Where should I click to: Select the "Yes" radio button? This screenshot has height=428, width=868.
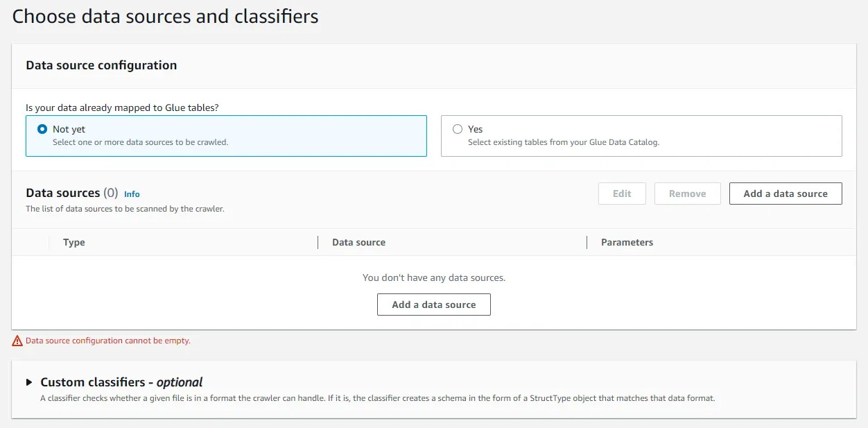[x=457, y=129]
